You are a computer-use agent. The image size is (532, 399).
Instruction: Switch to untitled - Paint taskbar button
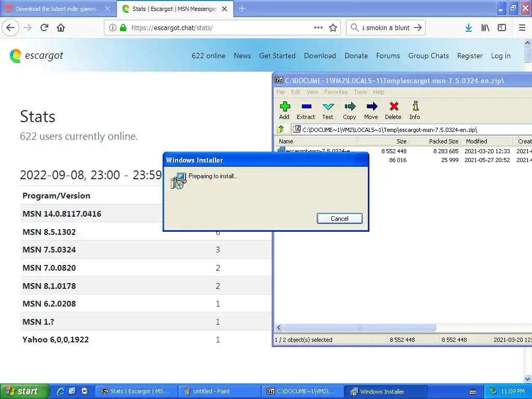pos(220,391)
